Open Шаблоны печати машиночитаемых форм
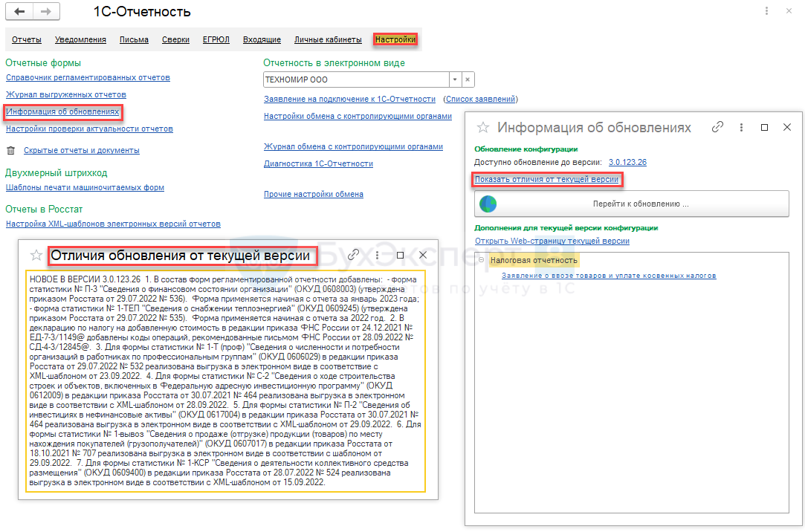Image resolution: width=805 pixels, height=532 pixels. pos(85,187)
